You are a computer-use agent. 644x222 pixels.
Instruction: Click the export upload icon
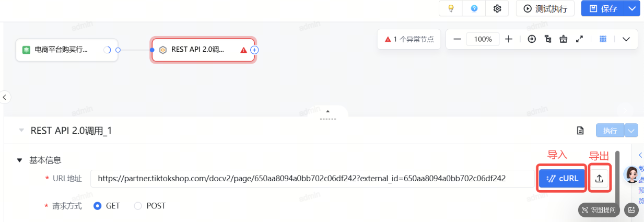(x=599, y=178)
